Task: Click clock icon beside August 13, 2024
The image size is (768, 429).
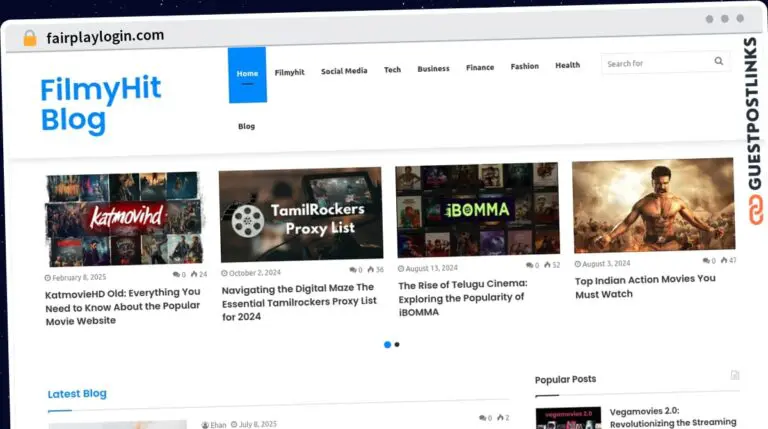Action: 401,268
